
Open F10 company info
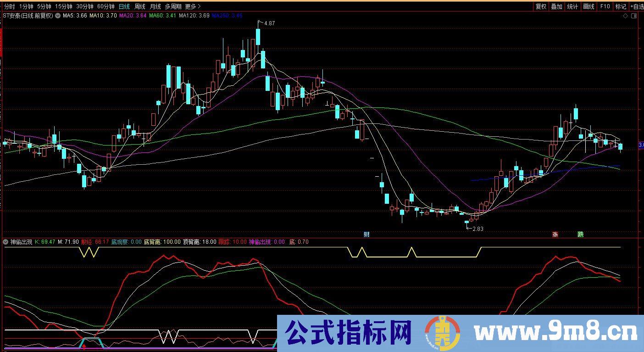[605, 6]
